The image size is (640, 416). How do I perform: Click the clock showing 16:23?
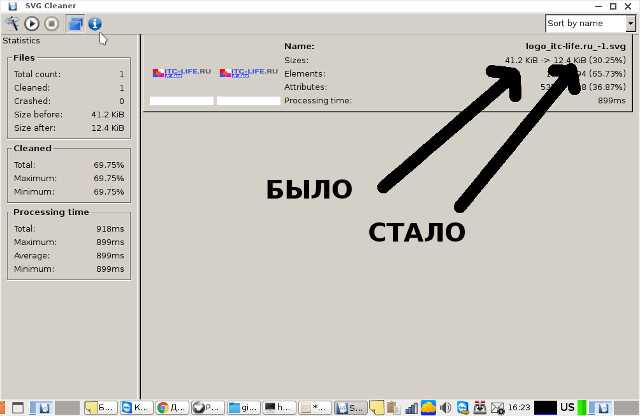pos(519,407)
